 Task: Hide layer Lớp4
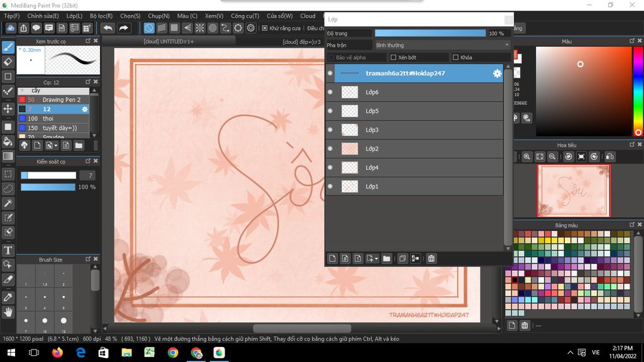click(330, 167)
